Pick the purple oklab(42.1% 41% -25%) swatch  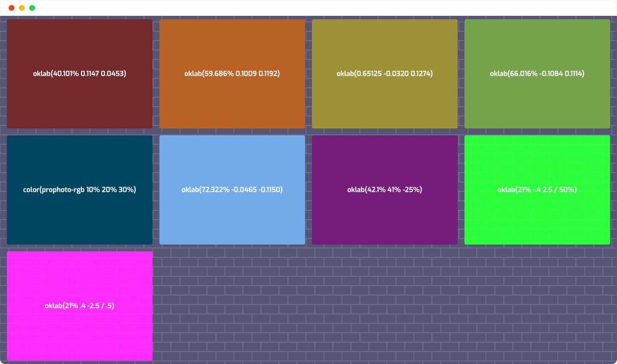coord(385,190)
